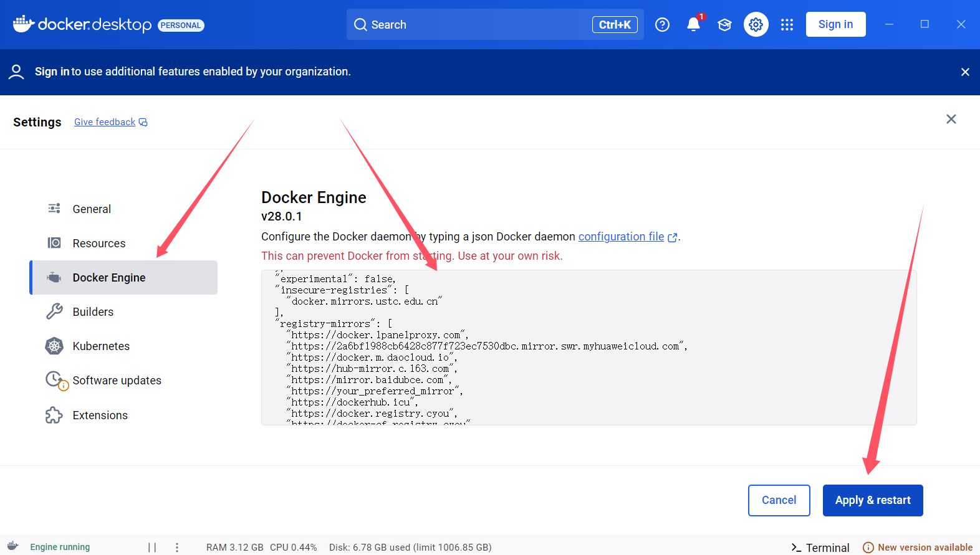Click inside the daemon JSON editor
Image resolution: width=980 pixels, height=555 pixels.
588,348
